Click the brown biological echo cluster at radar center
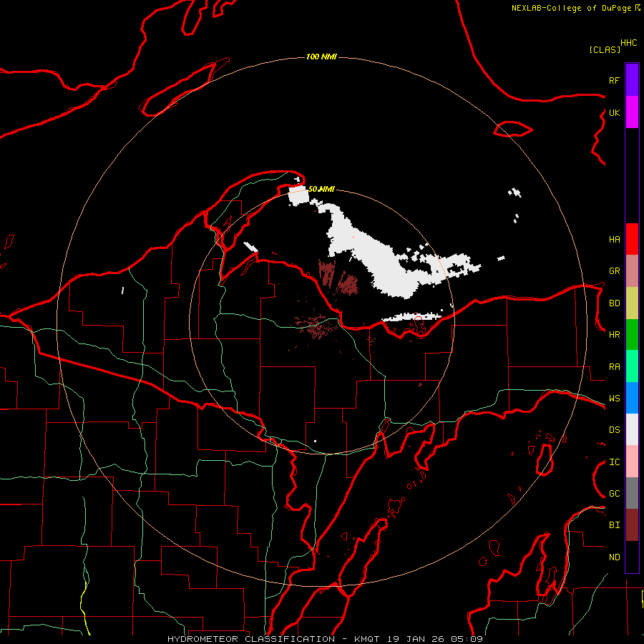Viewport: 644px width, 644px height. [x=316, y=326]
